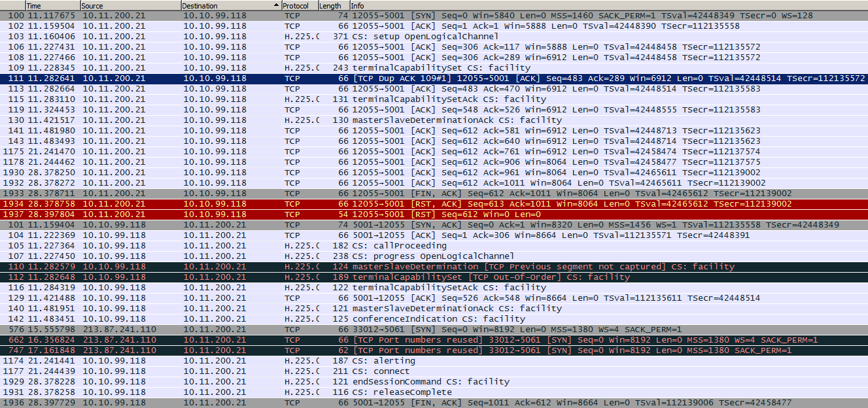Sort packets by the Time column header
The width and height of the screenshot is (868, 408).
[x=52, y=5]
